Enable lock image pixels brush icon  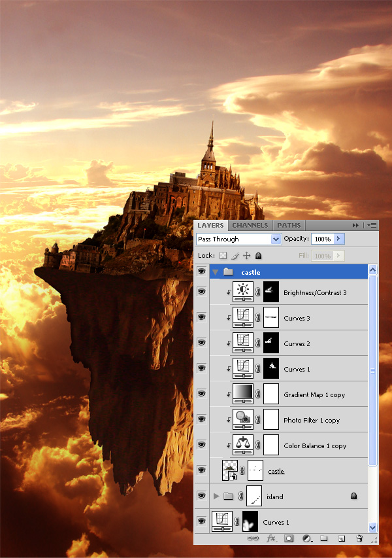tap(235, 256)
